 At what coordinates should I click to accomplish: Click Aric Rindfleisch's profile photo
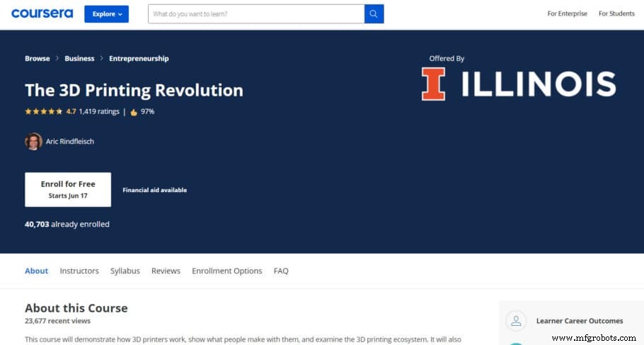click(33, 142)
